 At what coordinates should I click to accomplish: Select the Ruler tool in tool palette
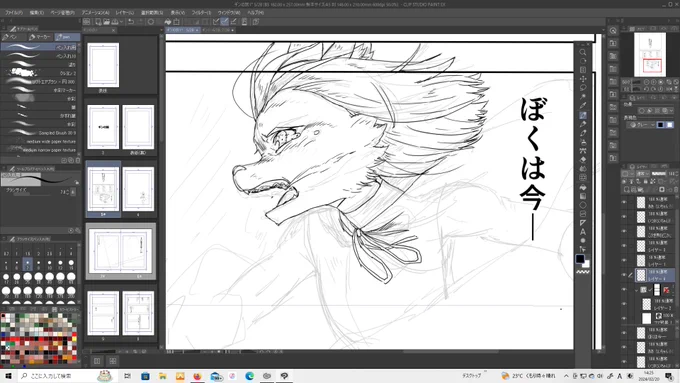coord(582,223)
